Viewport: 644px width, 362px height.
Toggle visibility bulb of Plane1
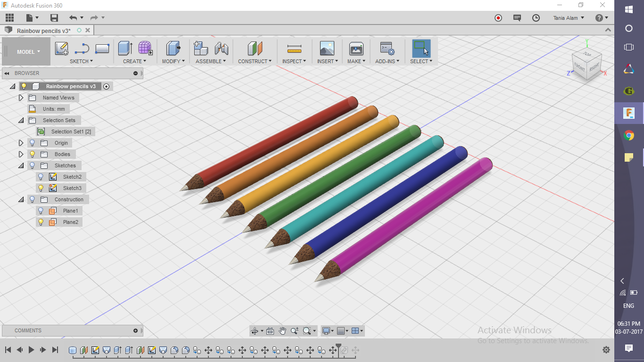(x=41, y=211)
